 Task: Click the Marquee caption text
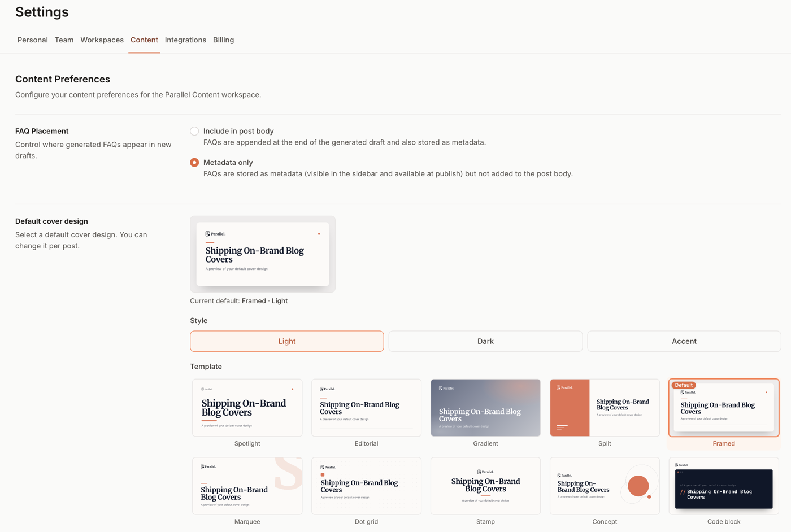tap(247, 522)
